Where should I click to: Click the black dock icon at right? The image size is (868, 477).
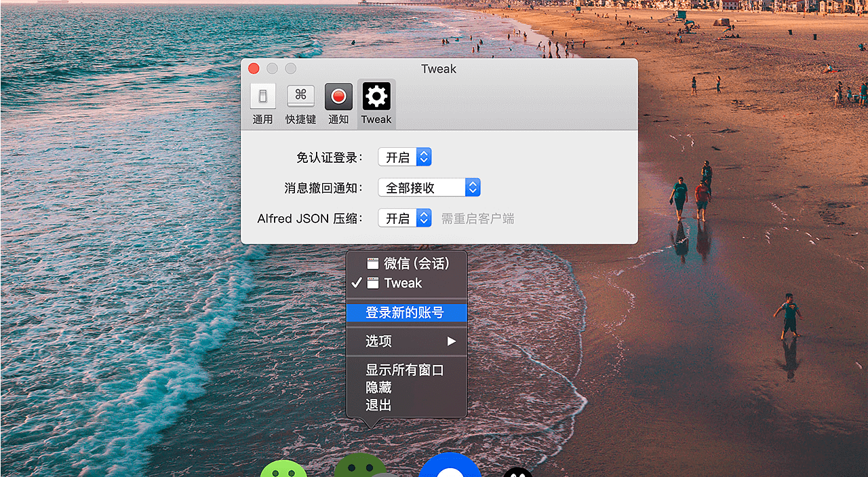pos(517,472)
